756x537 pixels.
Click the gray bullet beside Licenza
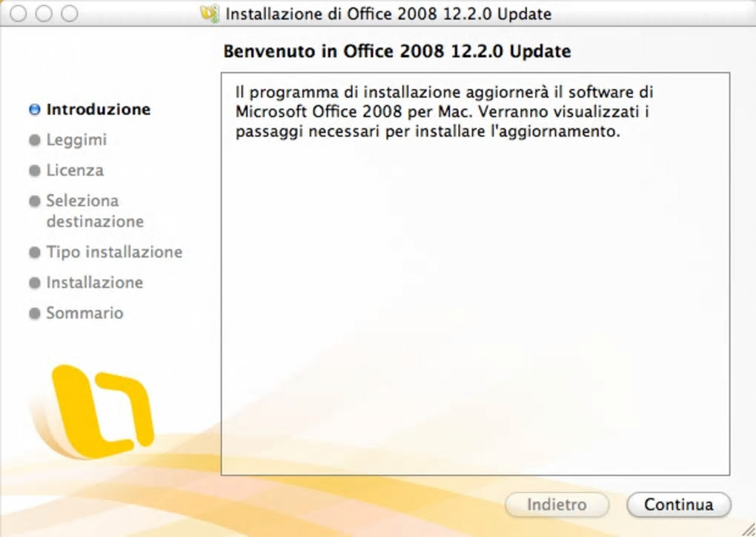click(x=35, y=171)
